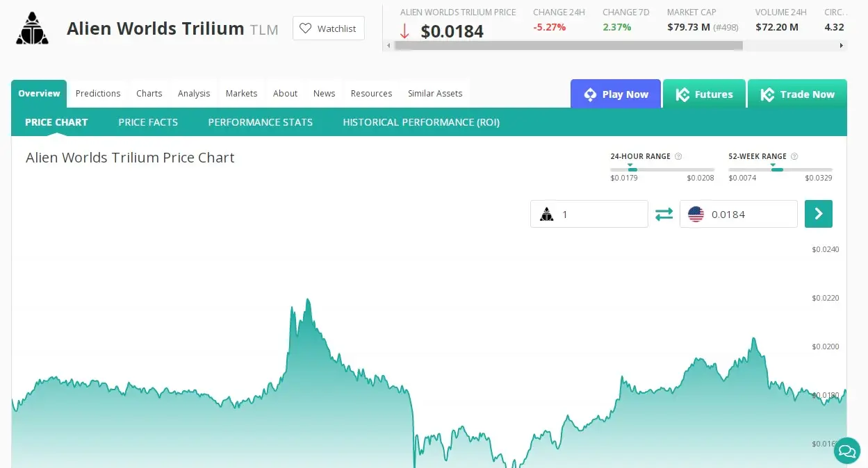
Task: Click the 52-week range info icon
Action: click(794, 156)
